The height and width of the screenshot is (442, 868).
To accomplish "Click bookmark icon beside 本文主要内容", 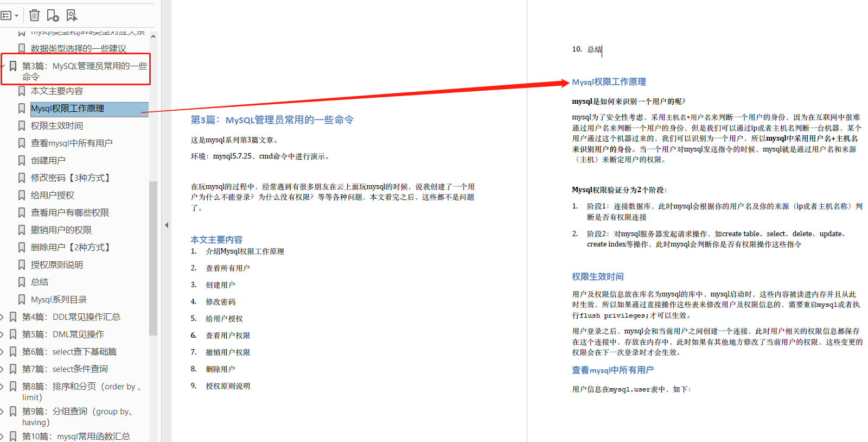I will click(x=22, y=91).
